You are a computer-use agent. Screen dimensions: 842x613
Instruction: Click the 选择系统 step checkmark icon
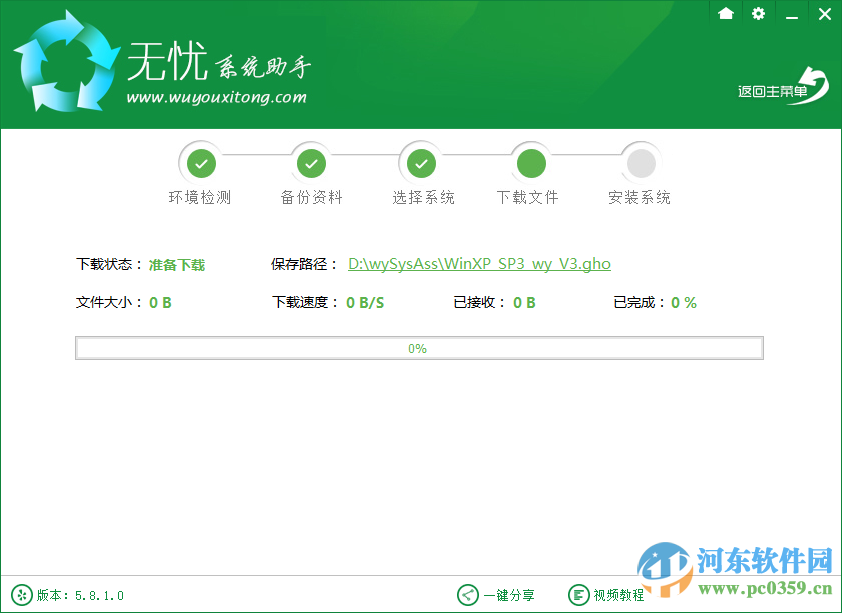(x=421, y=162)
